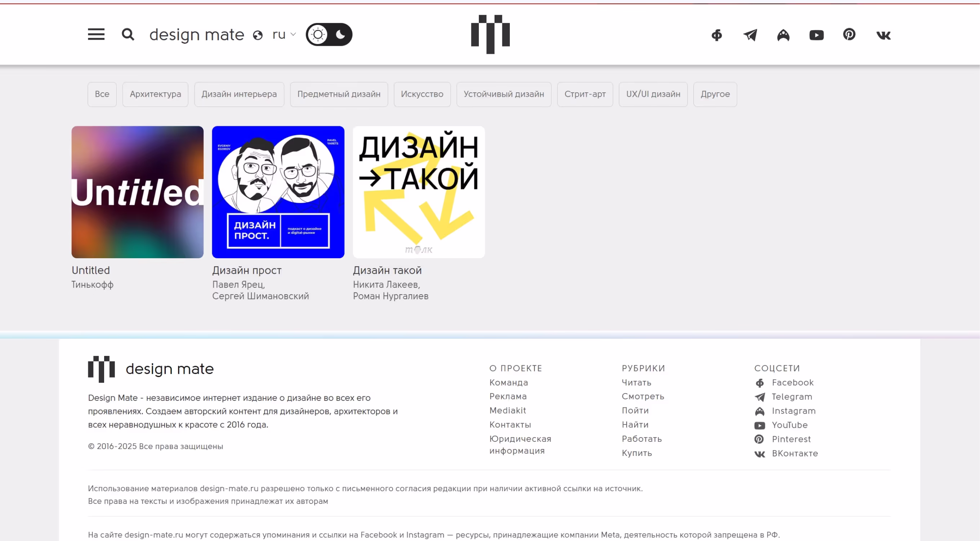Open the hamburger menu
This screenshot has height=541, width=980.
pyautogui.click(x=96, y=35)
